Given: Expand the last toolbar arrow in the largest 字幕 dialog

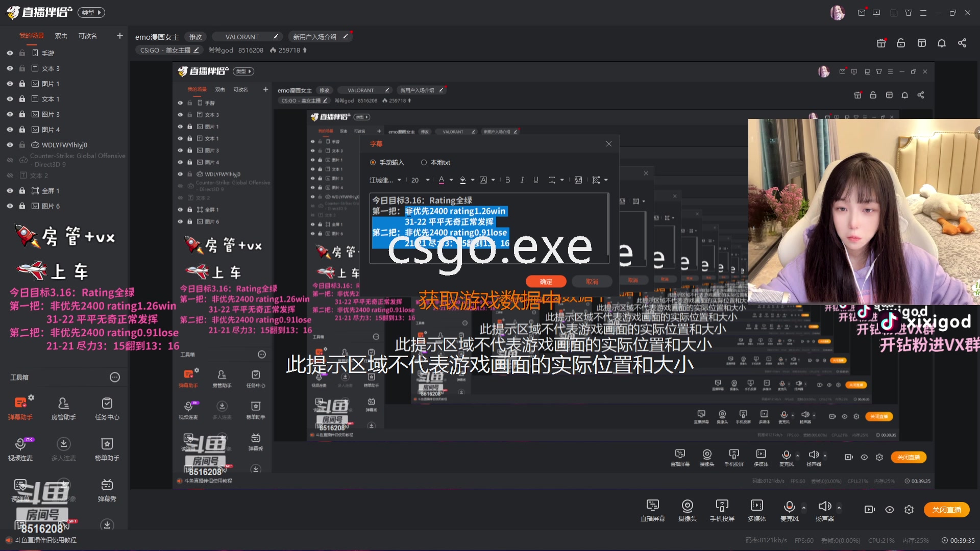Looking at the screenshot, I should coord(606,180).
